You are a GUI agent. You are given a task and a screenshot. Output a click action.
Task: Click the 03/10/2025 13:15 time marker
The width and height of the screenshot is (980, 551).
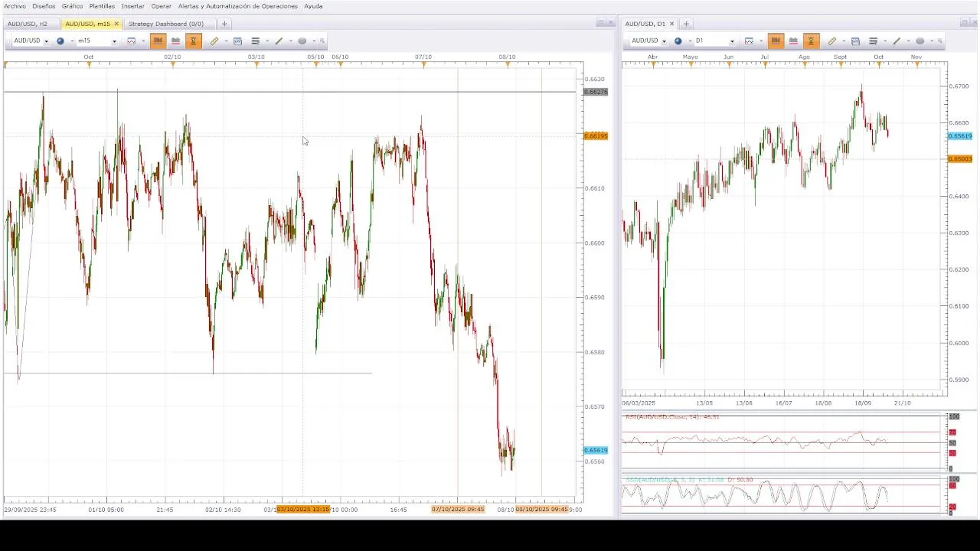point(303,509)
